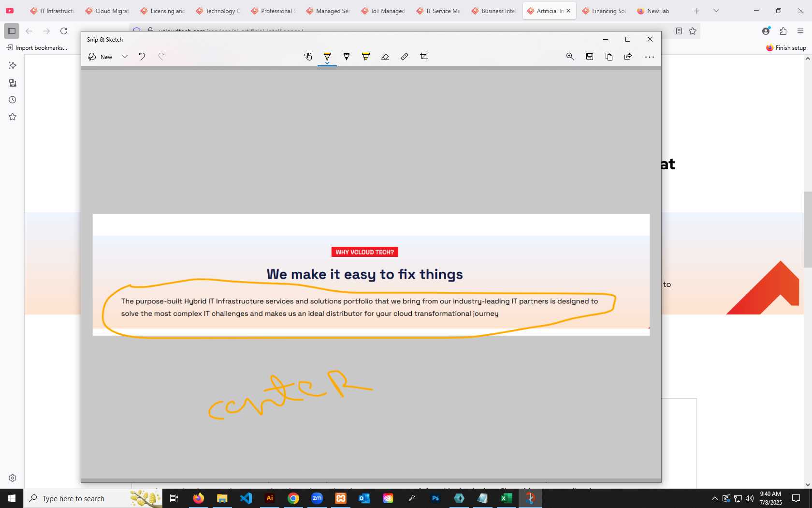Open Firefox extensions icon

pos(783,31)
